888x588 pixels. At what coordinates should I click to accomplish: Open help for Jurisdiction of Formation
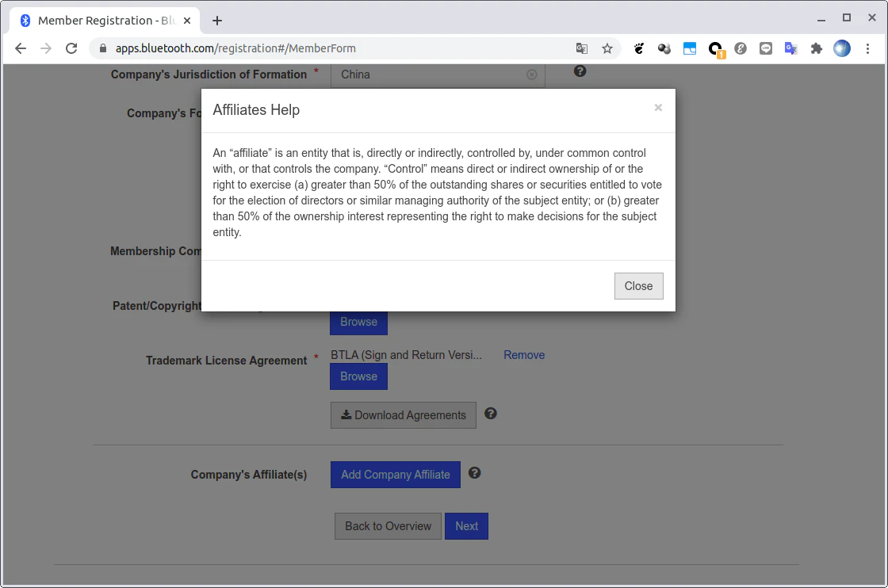click(580, 71)
